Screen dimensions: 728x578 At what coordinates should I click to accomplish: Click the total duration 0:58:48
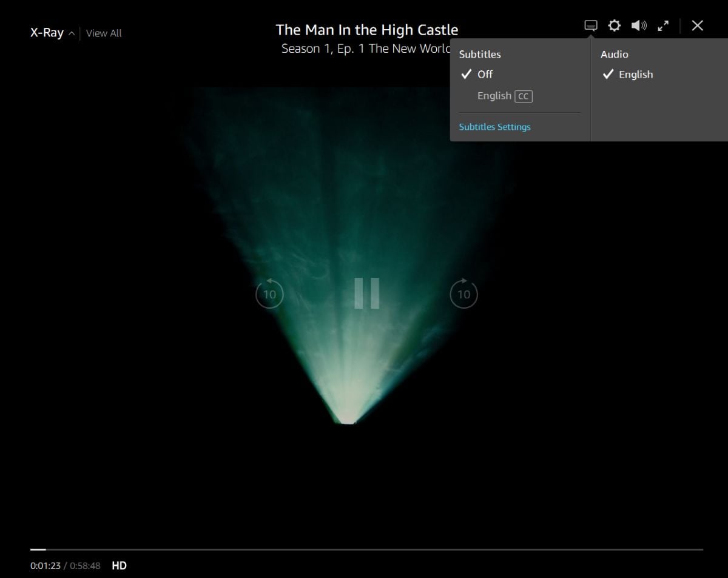coord(85,565)
